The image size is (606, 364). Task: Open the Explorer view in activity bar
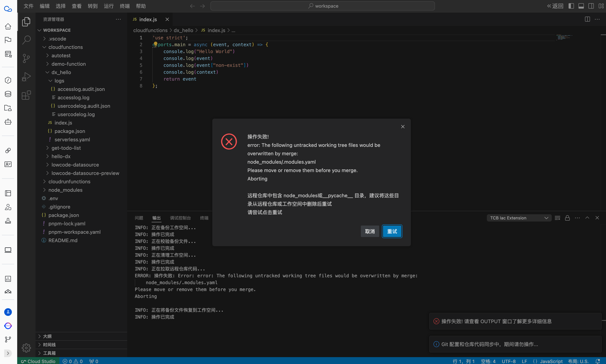pyautogui.click(x=26, y=22)
